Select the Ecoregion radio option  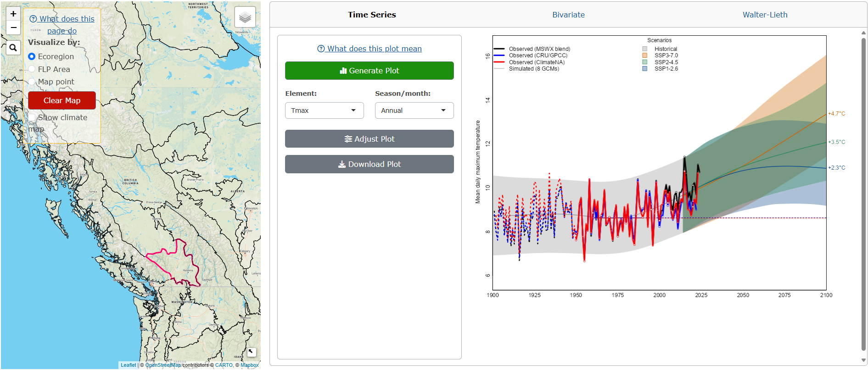point(32,56)
